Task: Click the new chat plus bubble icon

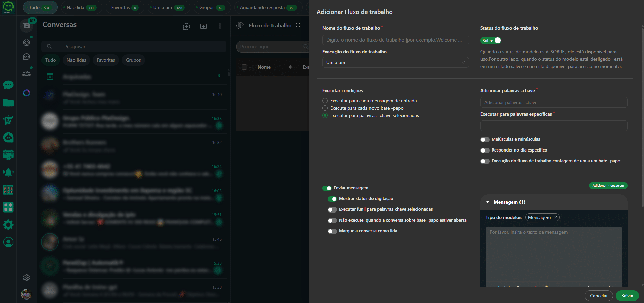Action: pos(186,26)
